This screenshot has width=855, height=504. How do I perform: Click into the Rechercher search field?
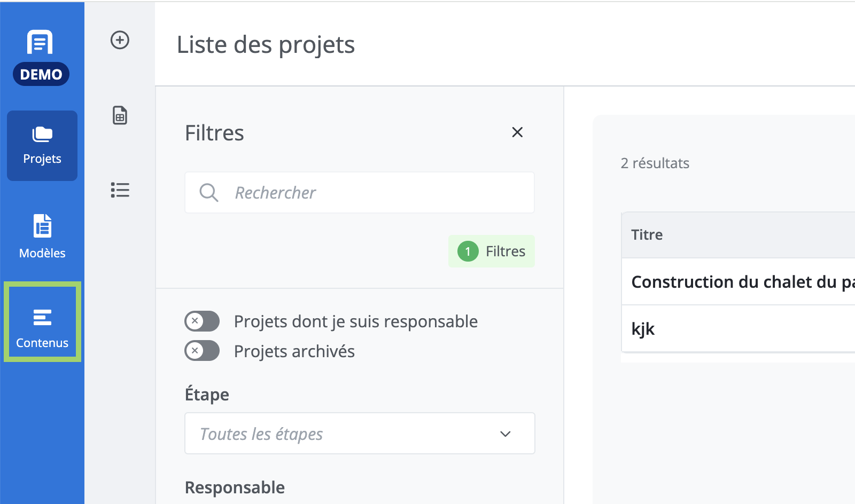[x=360, y=193]
